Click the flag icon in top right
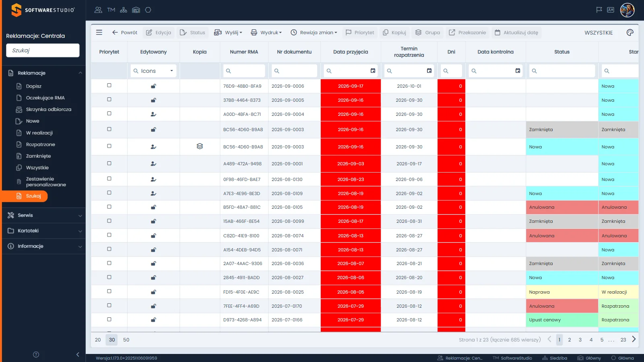The height and width of the screenshot is (362, 644). [599, 10]
